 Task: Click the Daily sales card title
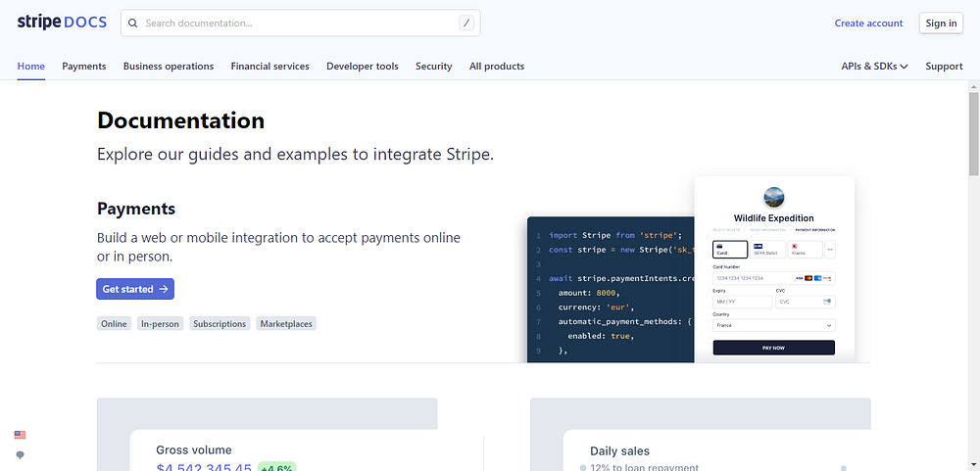point(619,451)
